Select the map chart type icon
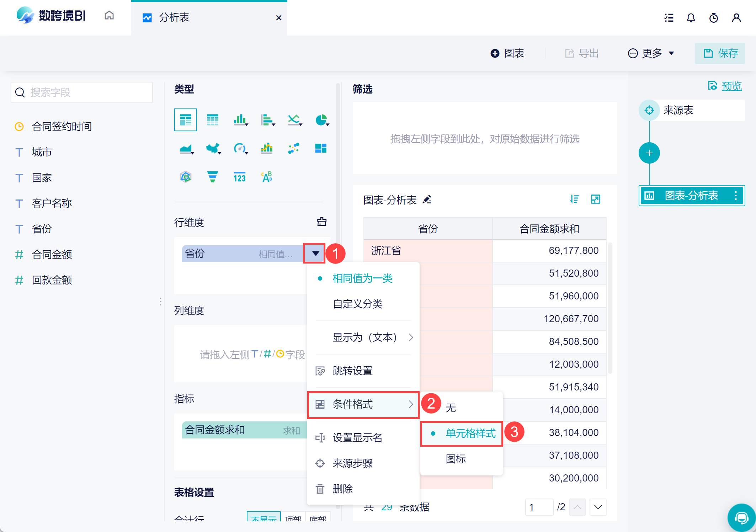This screenshot has height=532, width=756. click(213, 148)
